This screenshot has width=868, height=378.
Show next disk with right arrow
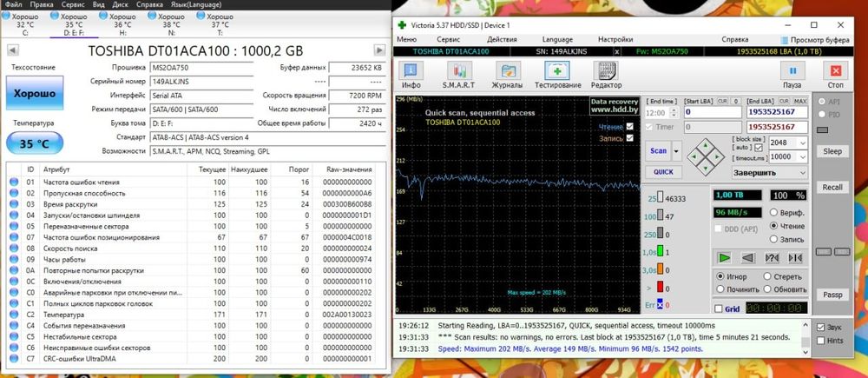click(x=379, y=51)
